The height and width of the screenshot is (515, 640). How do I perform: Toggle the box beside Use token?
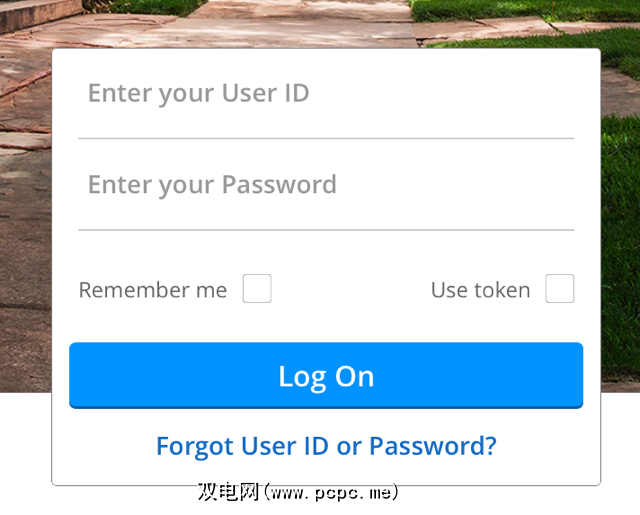coord(560,289)
